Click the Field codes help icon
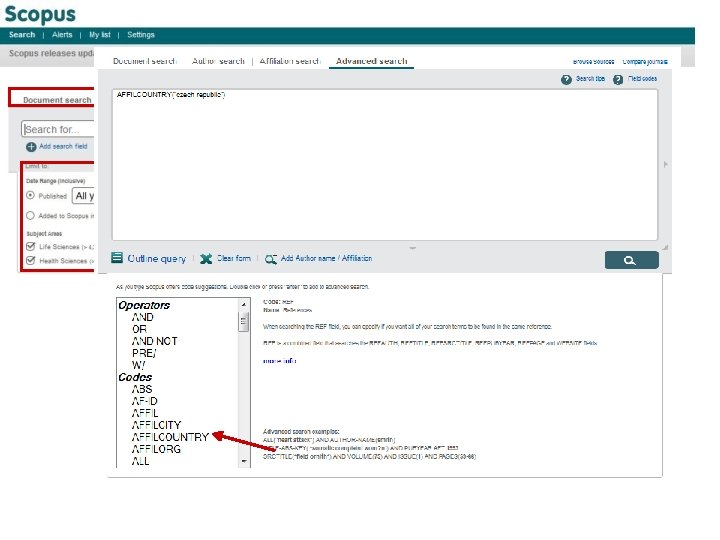The height and width of the screenshot is (540, 720). point(618,79)
